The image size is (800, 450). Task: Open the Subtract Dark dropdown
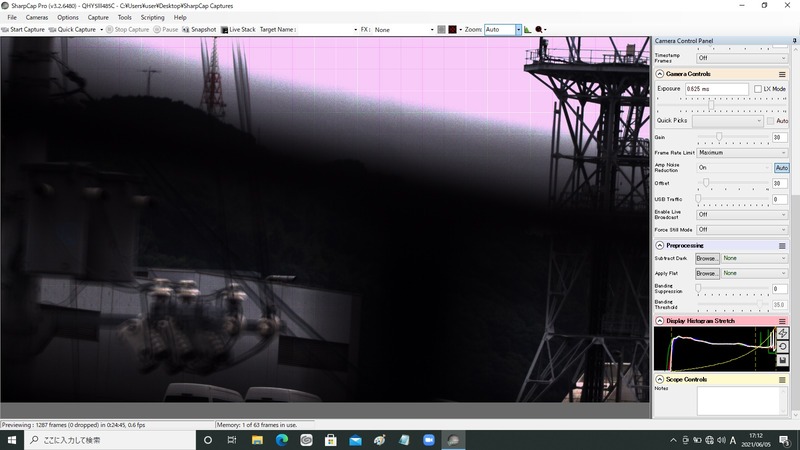point(755,259)
